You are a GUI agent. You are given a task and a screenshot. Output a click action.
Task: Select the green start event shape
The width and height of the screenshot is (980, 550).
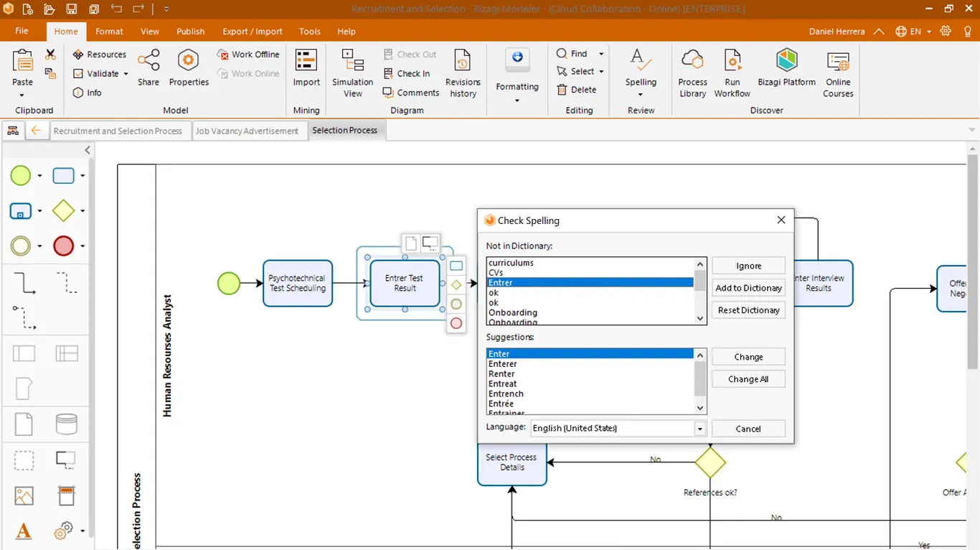click(x=21, y=175)
